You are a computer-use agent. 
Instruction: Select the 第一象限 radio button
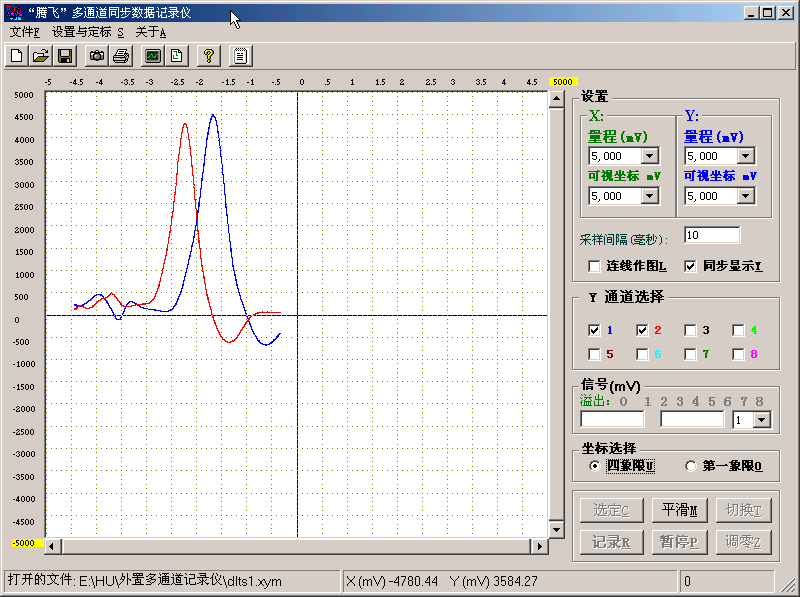pos(690,466)
